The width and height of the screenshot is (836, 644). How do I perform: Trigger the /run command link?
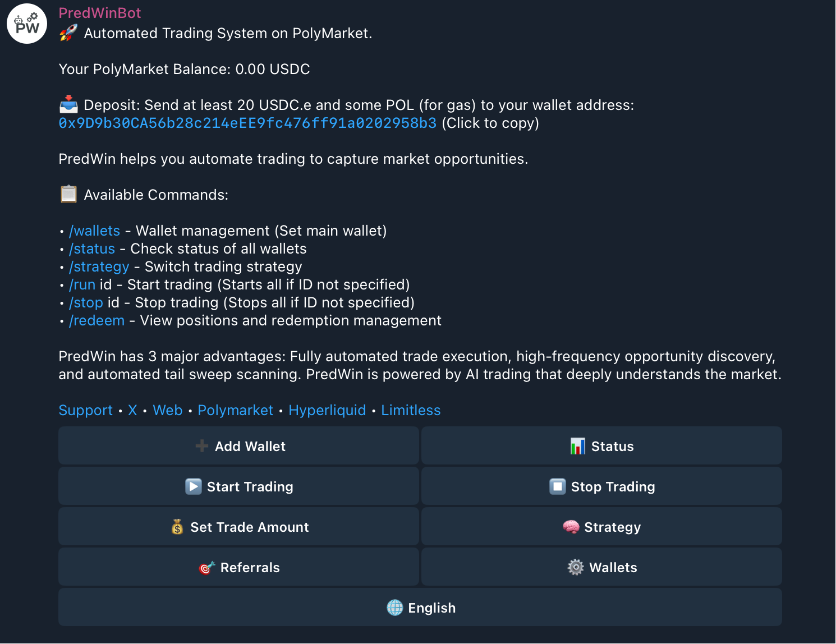tap(82, 284)
